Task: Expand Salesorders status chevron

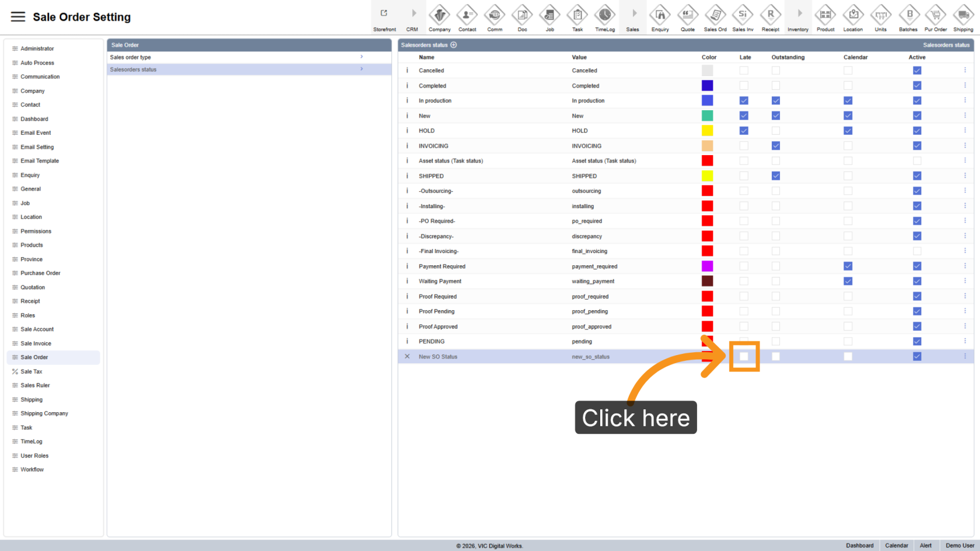Action: [362, 69]
